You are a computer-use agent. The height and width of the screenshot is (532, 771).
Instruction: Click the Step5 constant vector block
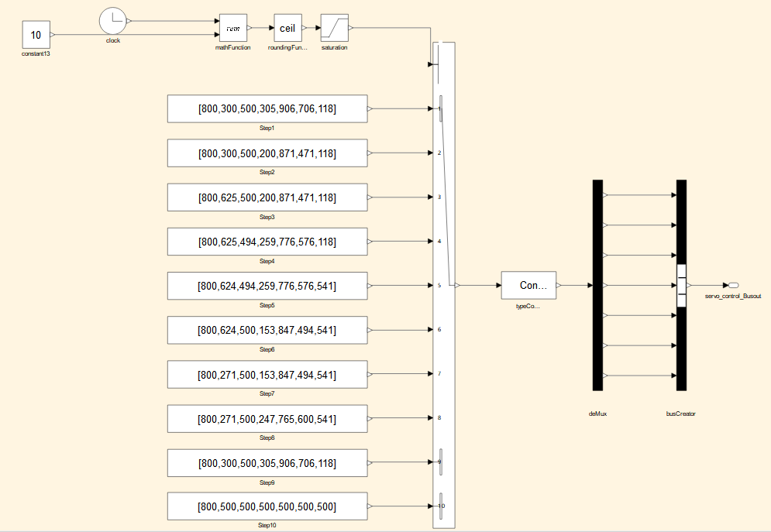tap(267, 286)
